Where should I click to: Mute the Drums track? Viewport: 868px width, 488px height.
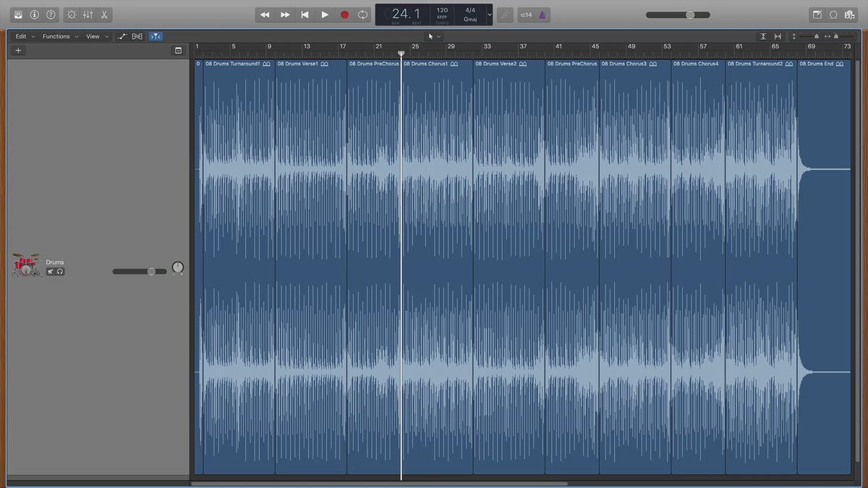51,272
